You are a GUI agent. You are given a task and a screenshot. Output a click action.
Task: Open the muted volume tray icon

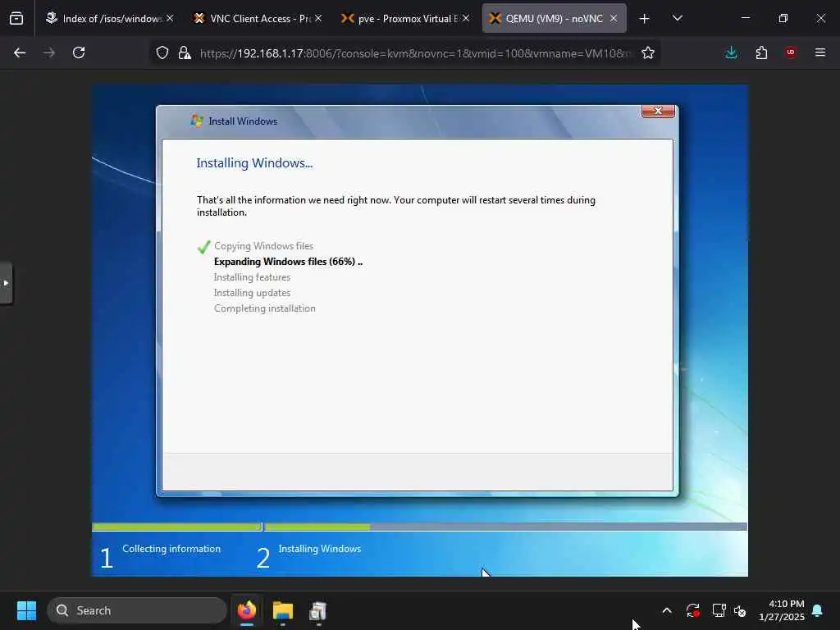coord(741,610)
